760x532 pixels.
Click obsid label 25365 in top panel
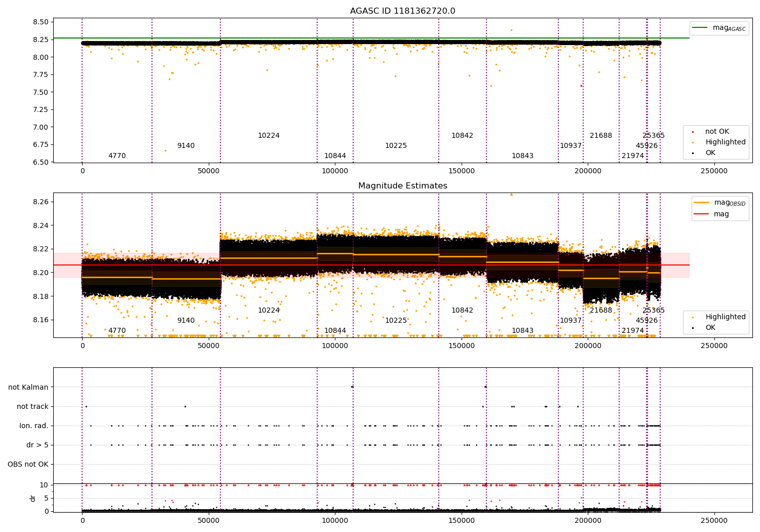point(654,135)
